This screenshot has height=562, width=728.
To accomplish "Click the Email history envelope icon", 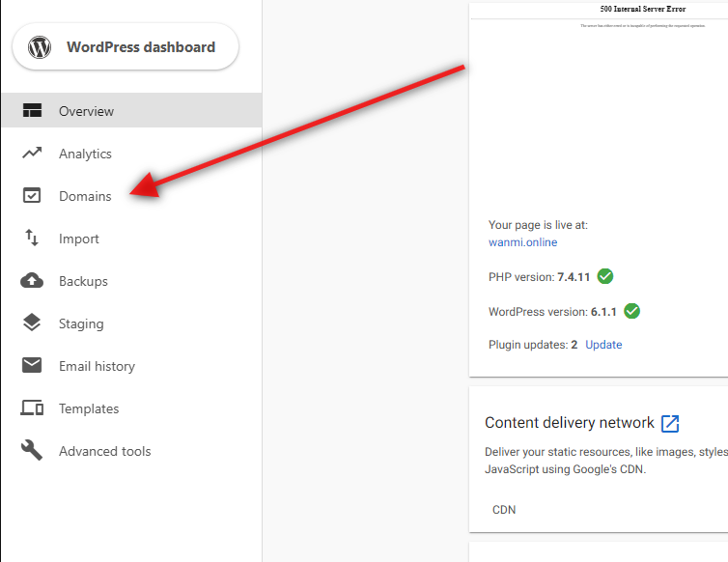I will pyautogui.click(x=32, y=366).
